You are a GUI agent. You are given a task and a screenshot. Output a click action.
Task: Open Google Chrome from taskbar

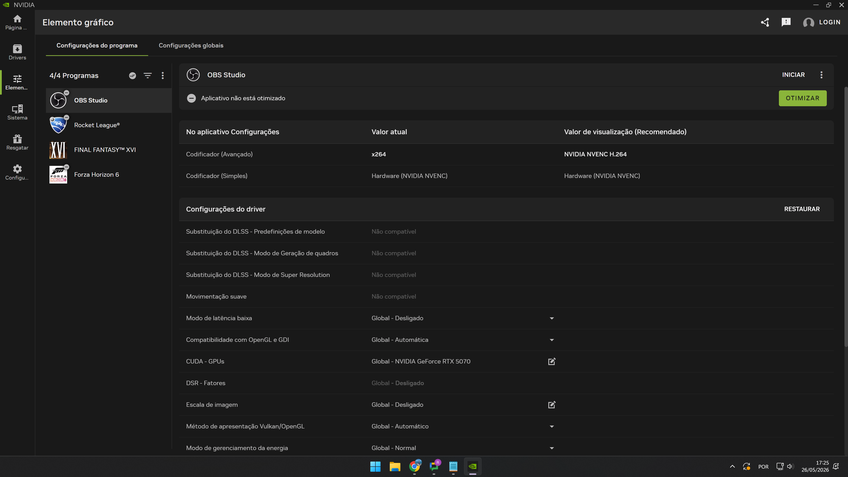(415, 466)
